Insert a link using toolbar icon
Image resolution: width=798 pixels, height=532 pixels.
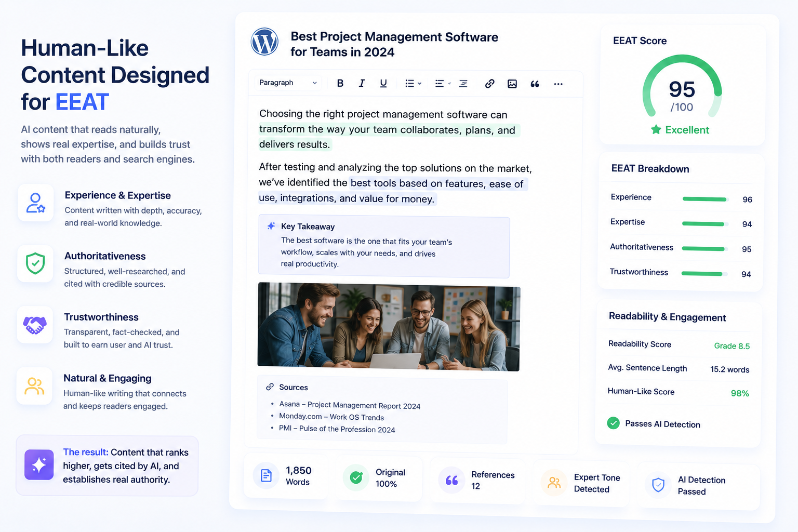click(489, 84)
